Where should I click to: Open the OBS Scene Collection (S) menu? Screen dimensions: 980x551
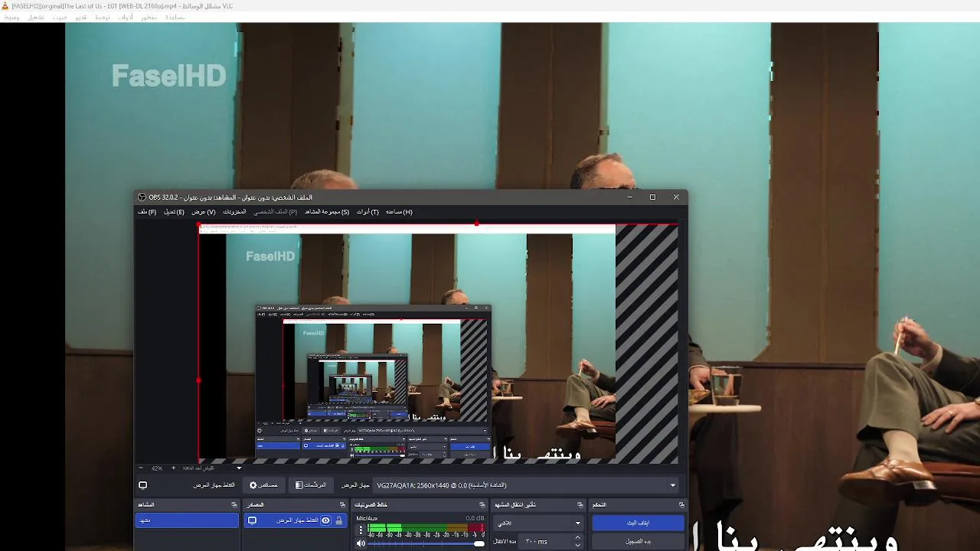tap(327, 212)
